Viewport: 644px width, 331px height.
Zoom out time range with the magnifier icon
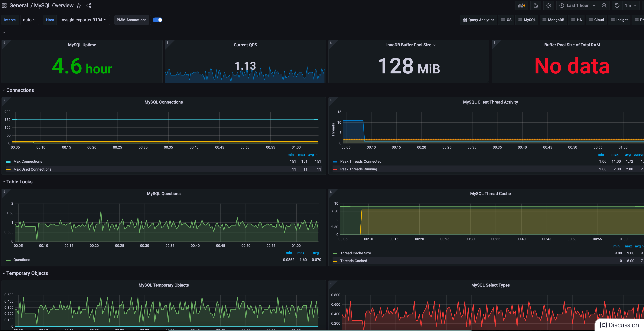[604, 5]
